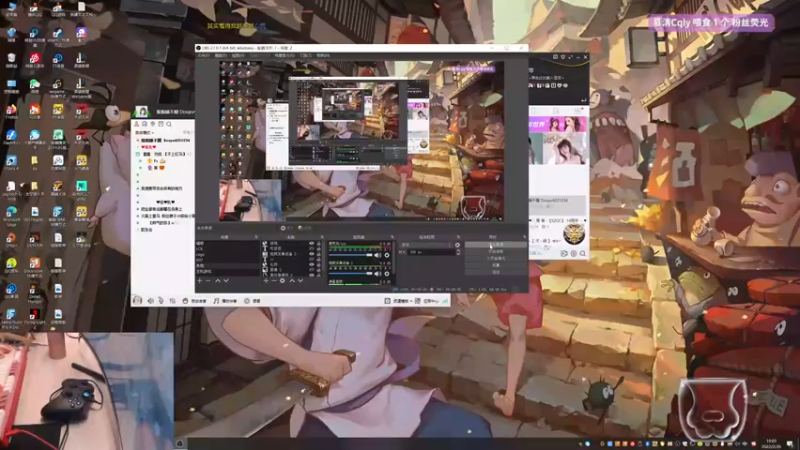Remove selected scene with minus icon
This screenshot has width=800, height=450.
click(x=208, y=281)
